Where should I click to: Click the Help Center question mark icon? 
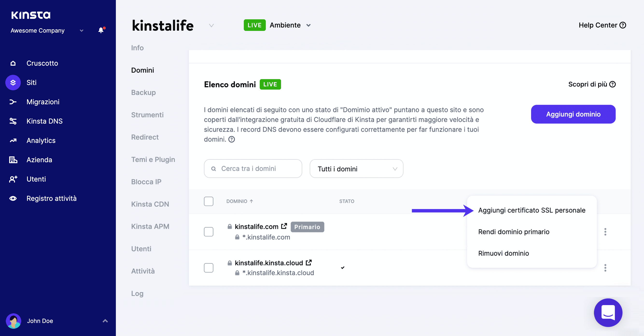(623, 25)
